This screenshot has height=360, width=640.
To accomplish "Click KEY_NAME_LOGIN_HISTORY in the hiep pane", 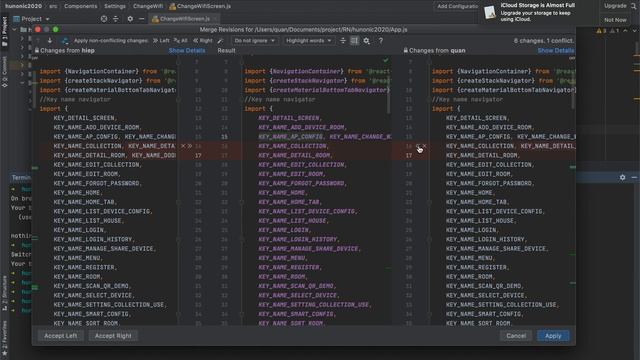I will (x=94, y=239).
